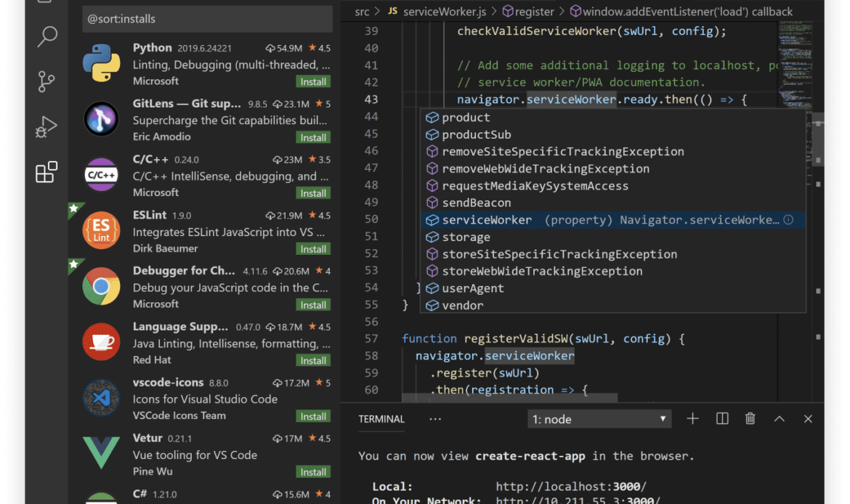The height and width of the screenshot is (504, 850).
Task: Click the Python extension logo
Action: (x=102, y=63)
